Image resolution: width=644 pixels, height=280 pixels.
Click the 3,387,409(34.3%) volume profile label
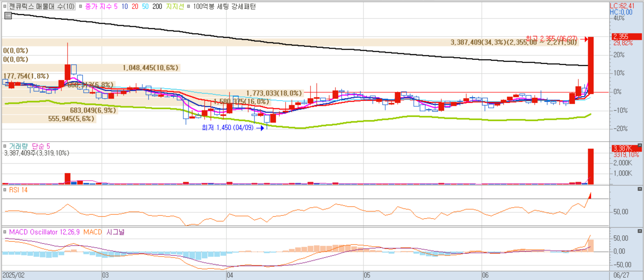click(x=514, y=42)
